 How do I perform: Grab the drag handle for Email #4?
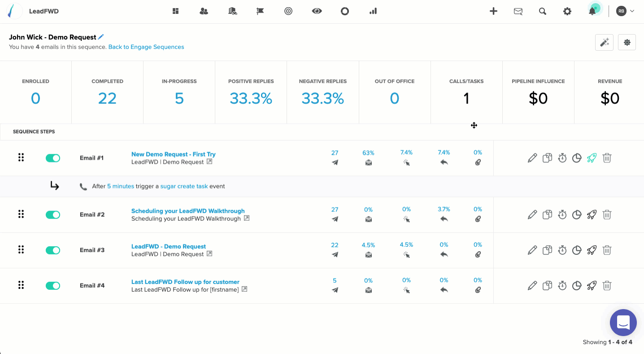click(21, 285)
